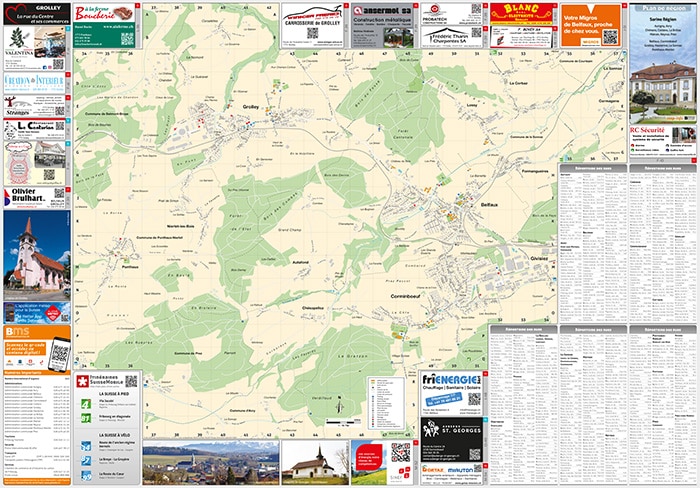
Task: Open the Frédéric Thurin Charpentes SA ad
Action: [451, 37]
